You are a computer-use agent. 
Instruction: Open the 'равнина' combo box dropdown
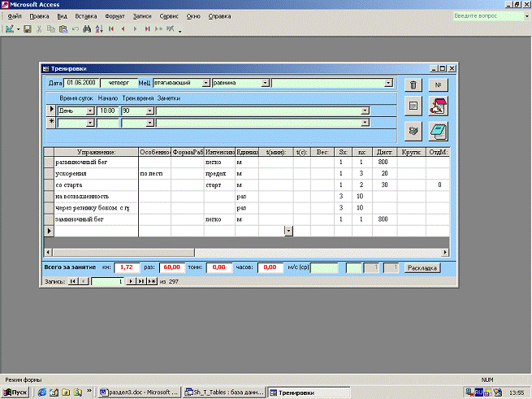266,83
